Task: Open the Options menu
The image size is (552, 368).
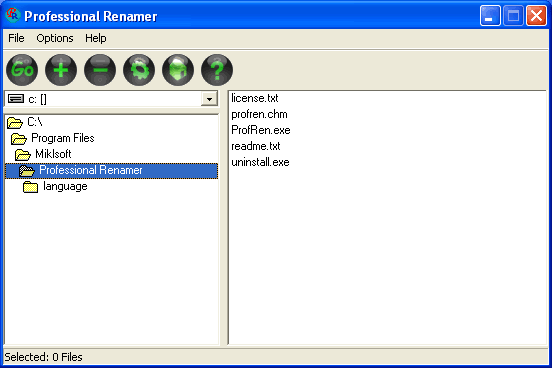Action: pyautogui.click(x=55, y=38)
